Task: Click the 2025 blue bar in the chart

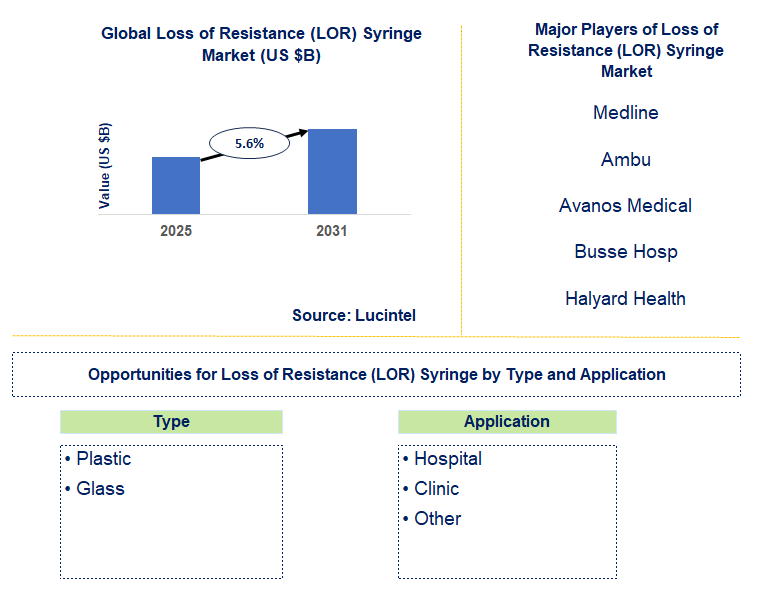Action: click(176, 185)
